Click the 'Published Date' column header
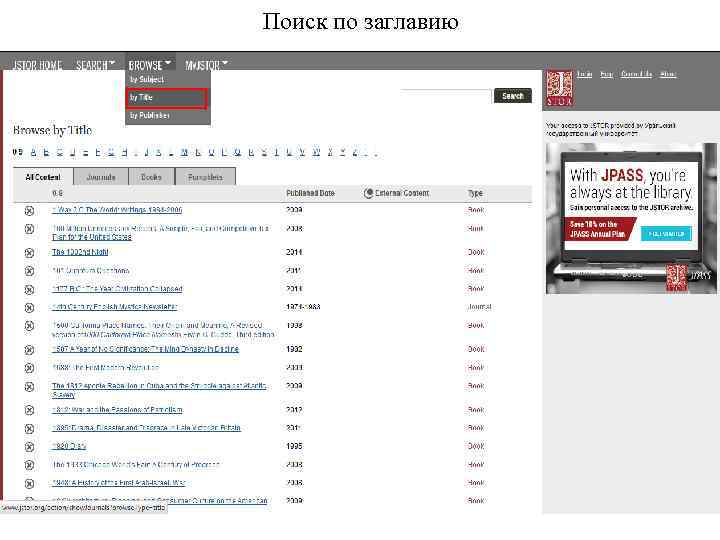The image size is (720, 540). click(310, 193)
